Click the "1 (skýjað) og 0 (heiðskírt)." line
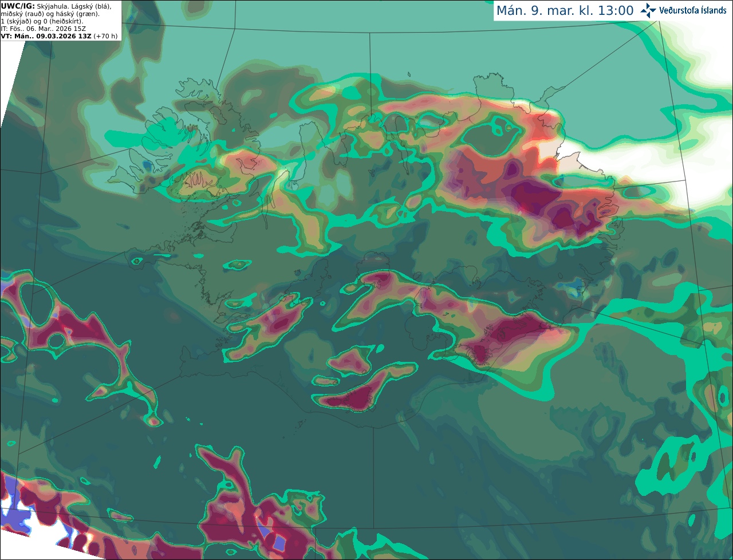 point(42,21)
